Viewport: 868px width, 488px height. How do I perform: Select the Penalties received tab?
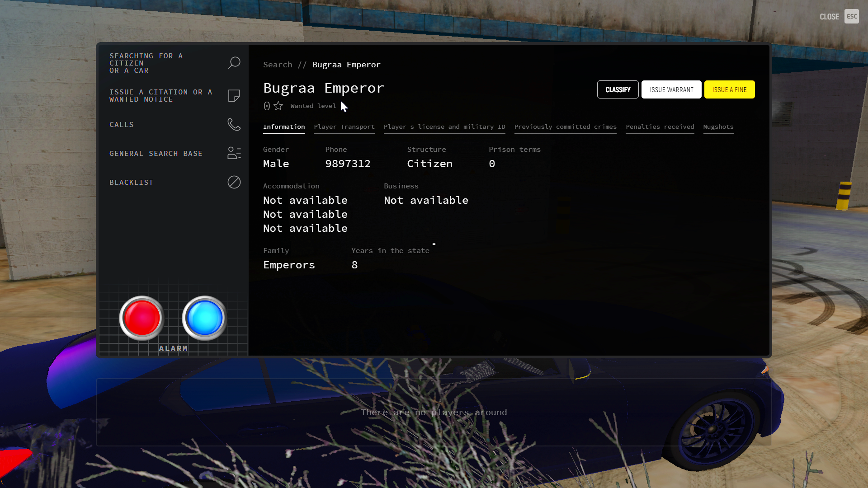(x=660, y=127)
